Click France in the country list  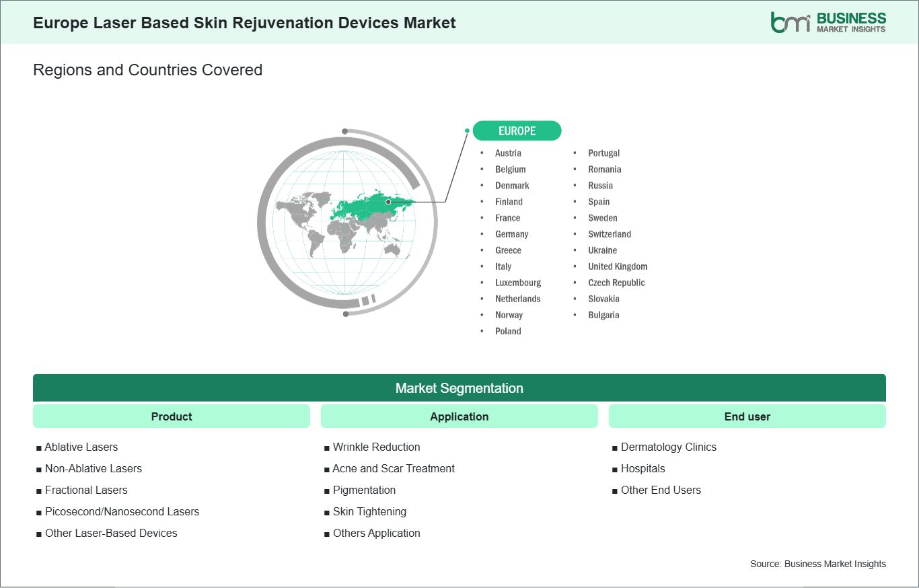[x=507, y=218]
